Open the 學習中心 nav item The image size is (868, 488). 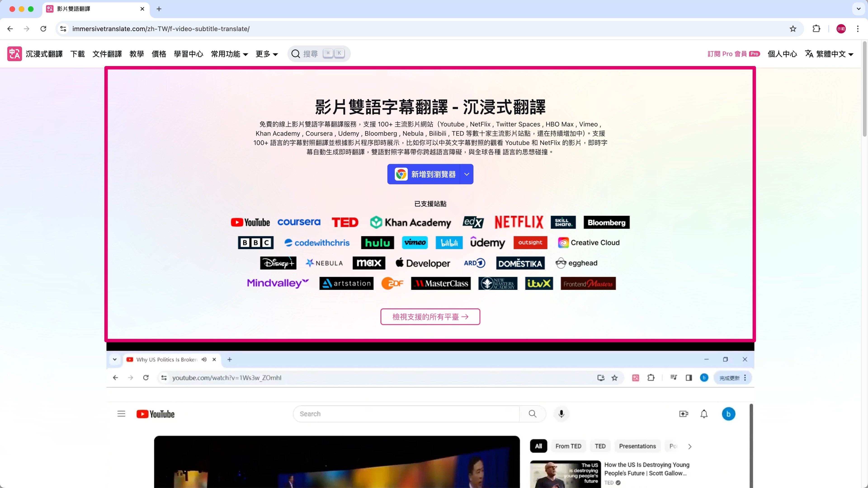(189, 54)
